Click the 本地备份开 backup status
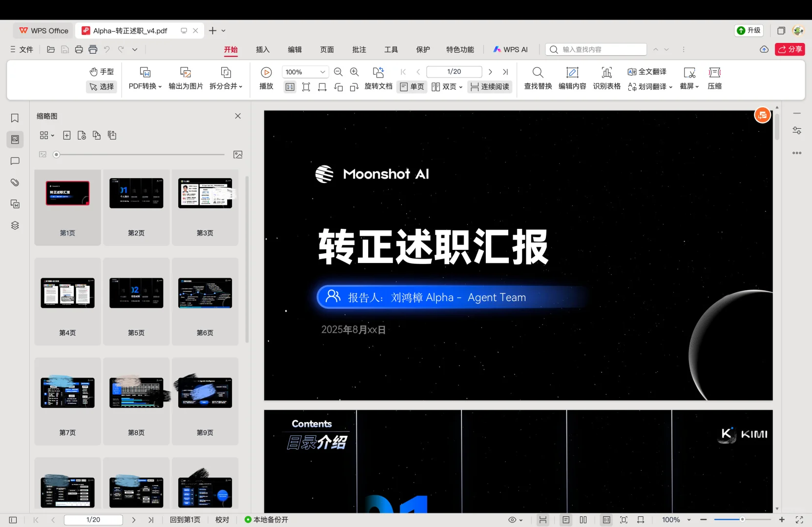812x527 pixels. click(267, 520)
